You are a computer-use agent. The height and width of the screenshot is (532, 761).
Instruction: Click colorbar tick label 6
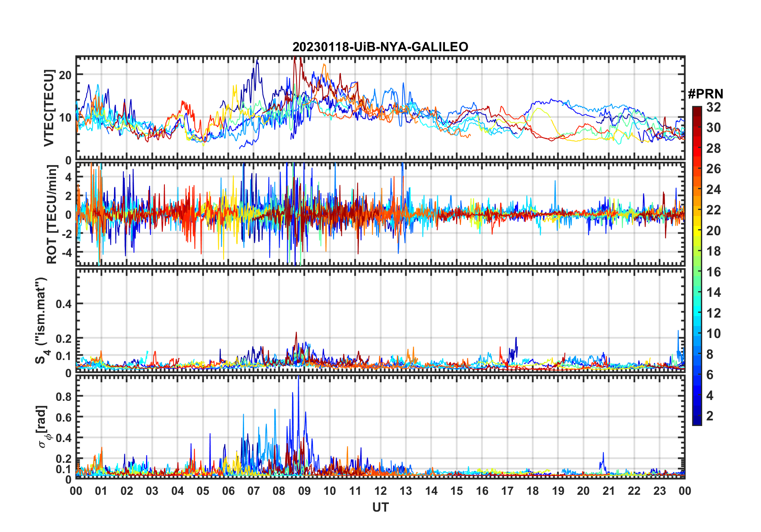pyautogui.click(x=710, y=375)
